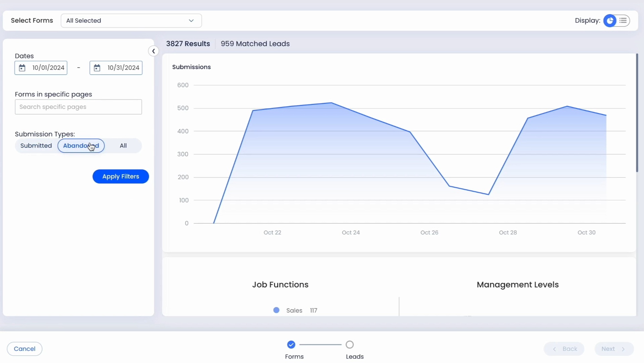
Task: Click the Next navigation button
Action: click(x=614, y=349)
